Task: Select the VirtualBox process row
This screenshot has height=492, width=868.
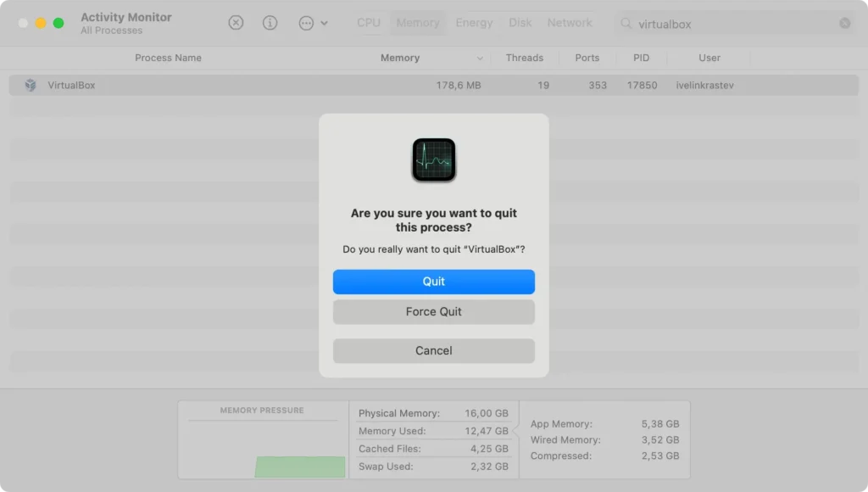Action: 433,86
